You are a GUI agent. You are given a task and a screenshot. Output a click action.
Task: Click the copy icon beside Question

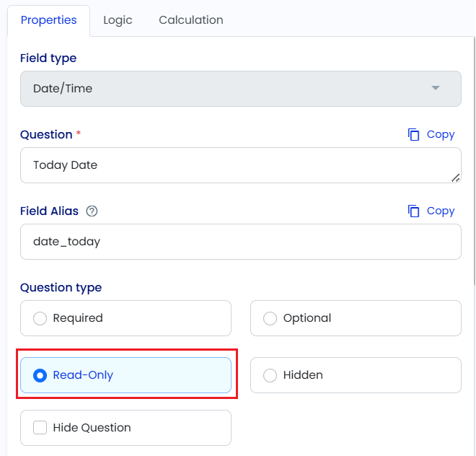click(x=413, y=135)
